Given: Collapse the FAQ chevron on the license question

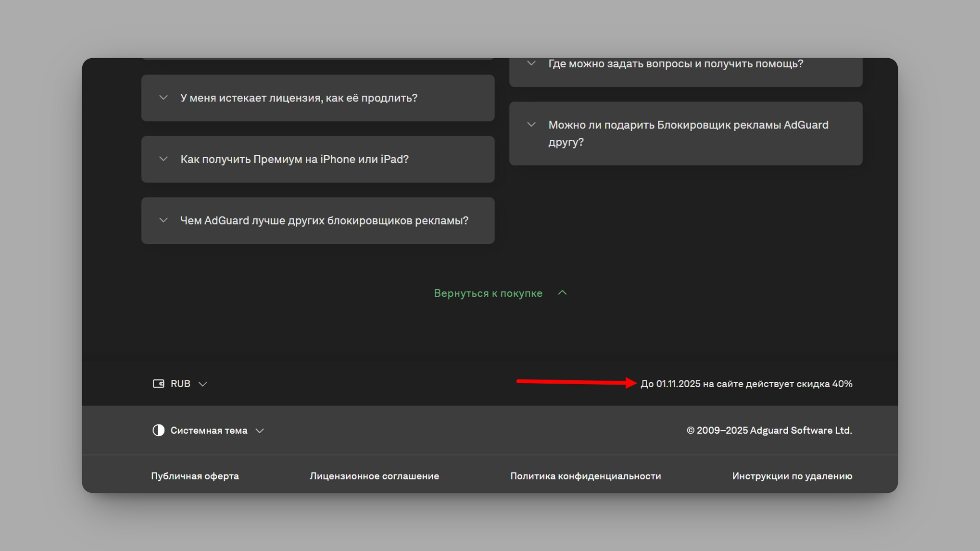Looking at the screenshot, I should pyautogui.click(x=163, y=97).
